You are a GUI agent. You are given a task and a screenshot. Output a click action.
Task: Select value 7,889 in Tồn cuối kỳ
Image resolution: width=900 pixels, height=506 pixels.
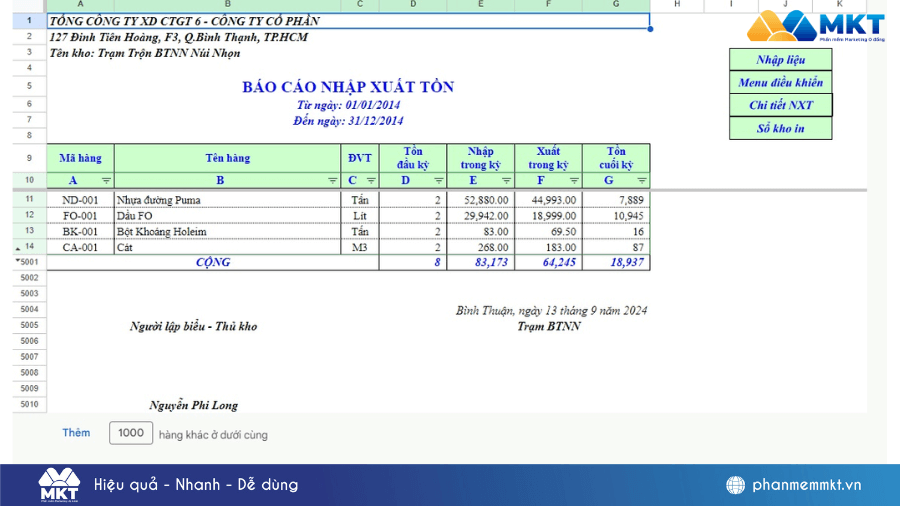point(616,200)
